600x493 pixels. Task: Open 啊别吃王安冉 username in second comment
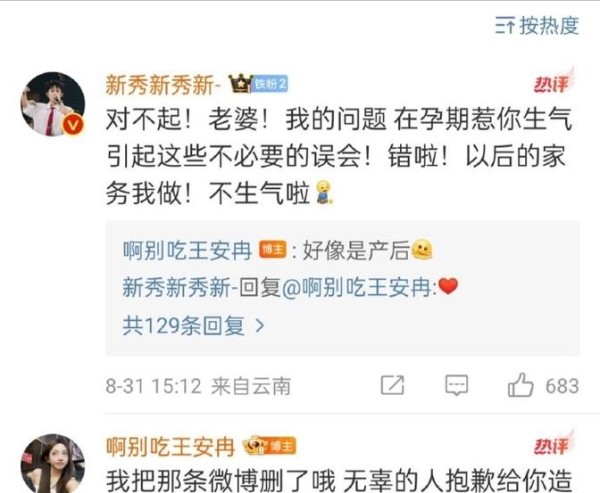pos(170,446)
